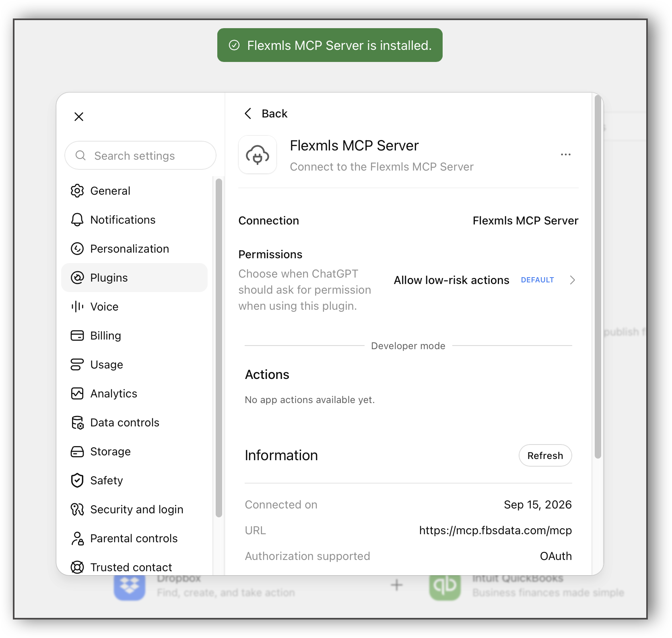Expand the Allow low-risk actions permission chevron
672x638 pixels.
(573, 280)
